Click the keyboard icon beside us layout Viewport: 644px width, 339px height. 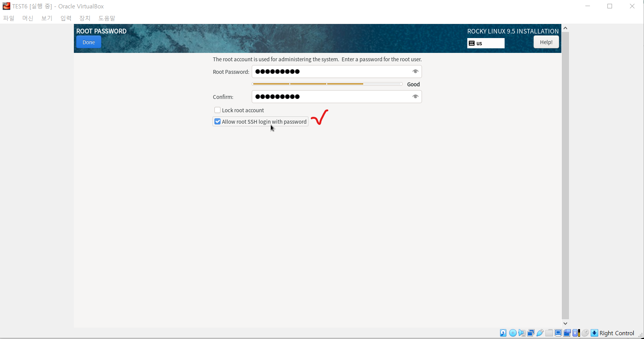click(x=471, y=43)
